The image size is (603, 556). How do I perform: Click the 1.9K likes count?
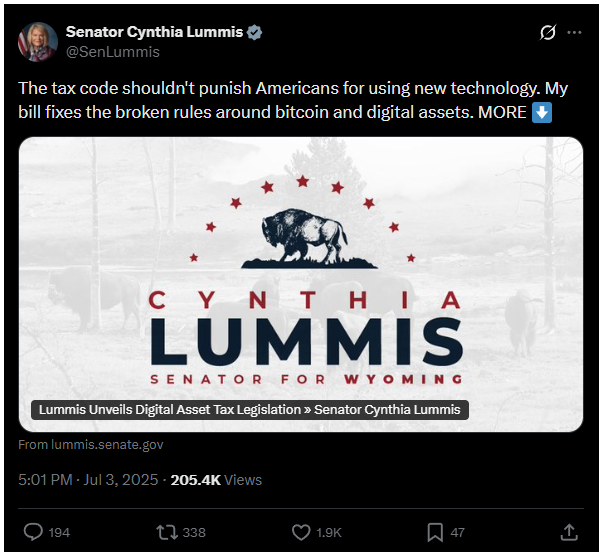(330, 532)
